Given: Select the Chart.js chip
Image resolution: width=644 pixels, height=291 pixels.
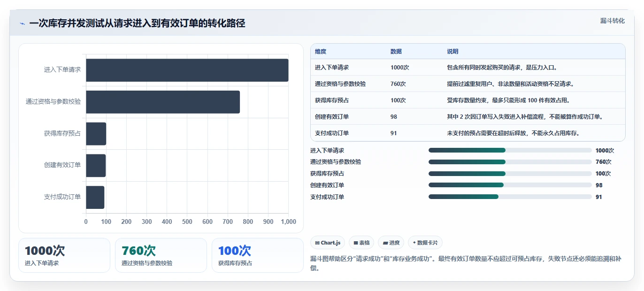Looking at the screenshot, I should click(x=328, y=243).
